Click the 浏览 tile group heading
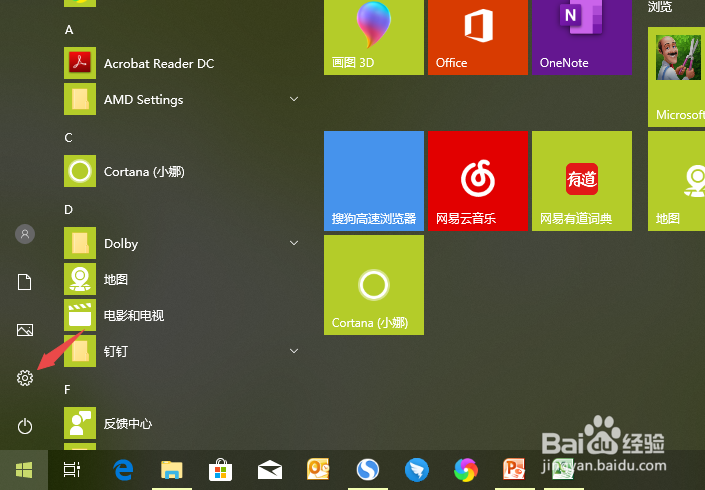The image size is (705, 490). coord(660,6)
